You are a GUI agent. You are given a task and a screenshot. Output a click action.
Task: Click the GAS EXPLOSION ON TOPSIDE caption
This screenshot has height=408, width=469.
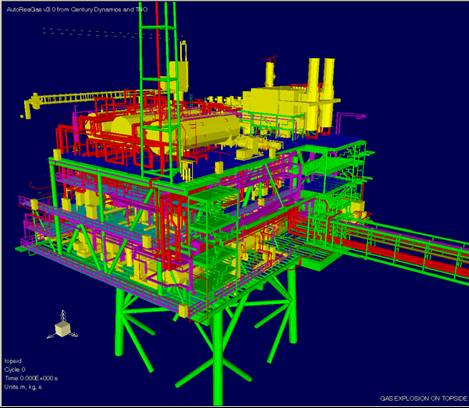point(423,398)
